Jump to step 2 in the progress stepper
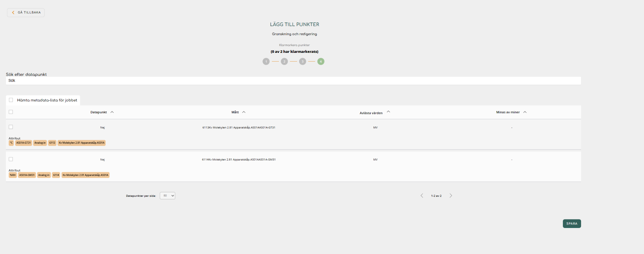Screen dimensions: 644x254 pyautogui.click(x=284, y=62)
